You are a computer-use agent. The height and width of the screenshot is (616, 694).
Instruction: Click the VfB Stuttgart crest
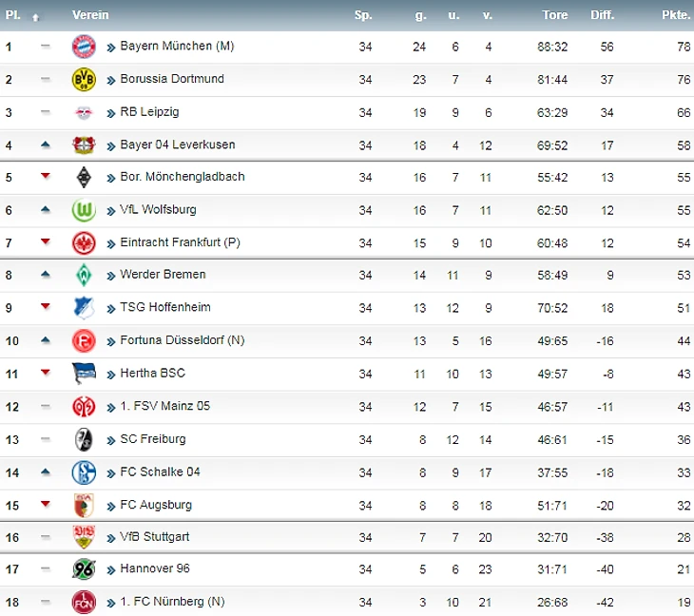pyautogui.click(x=84, y=537)
